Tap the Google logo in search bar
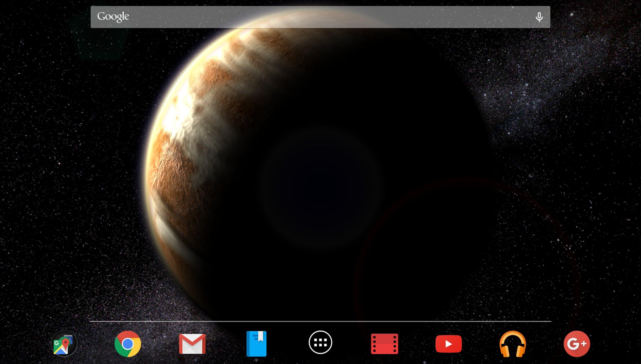641x364 pixels. click(x=113, y=17)
